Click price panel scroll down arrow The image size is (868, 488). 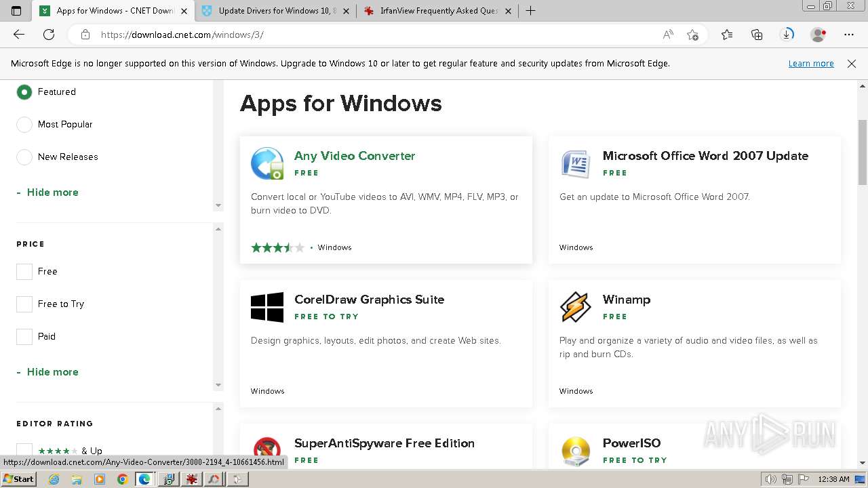218,385
